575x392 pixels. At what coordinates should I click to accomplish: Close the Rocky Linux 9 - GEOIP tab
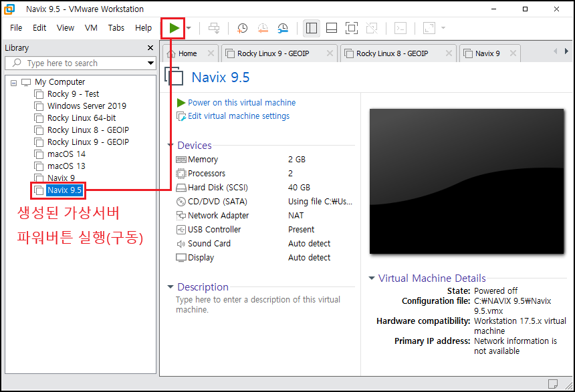(330, 53)
